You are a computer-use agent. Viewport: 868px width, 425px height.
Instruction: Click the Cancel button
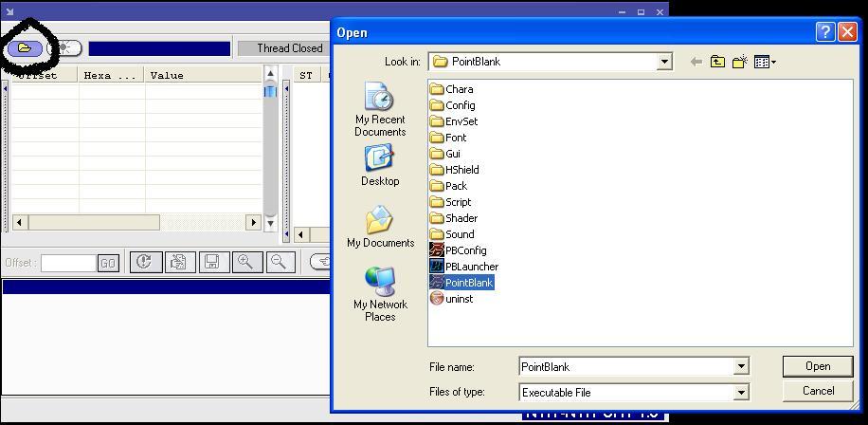point(818,391)
